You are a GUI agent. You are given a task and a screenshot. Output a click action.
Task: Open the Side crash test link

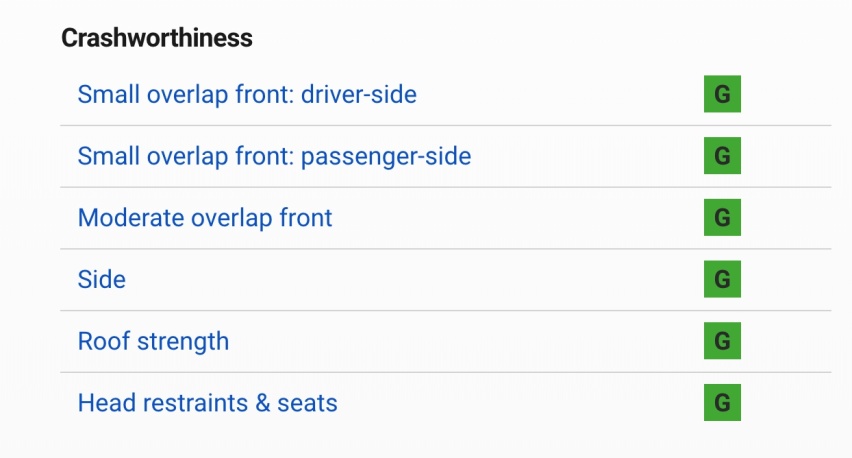(x=102, y=279)
